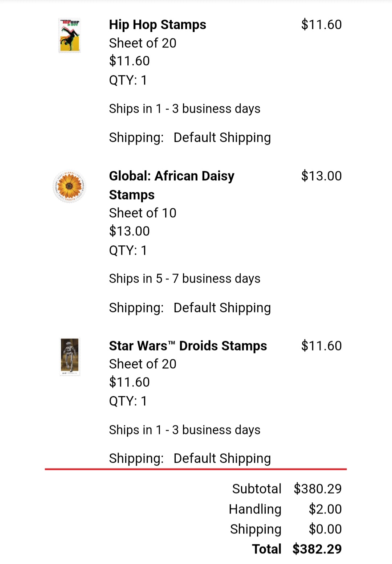This screenshot has width=392, height=564.
Task: Select the Star Wars Droids stamp image
Action: tap(70, 356)
